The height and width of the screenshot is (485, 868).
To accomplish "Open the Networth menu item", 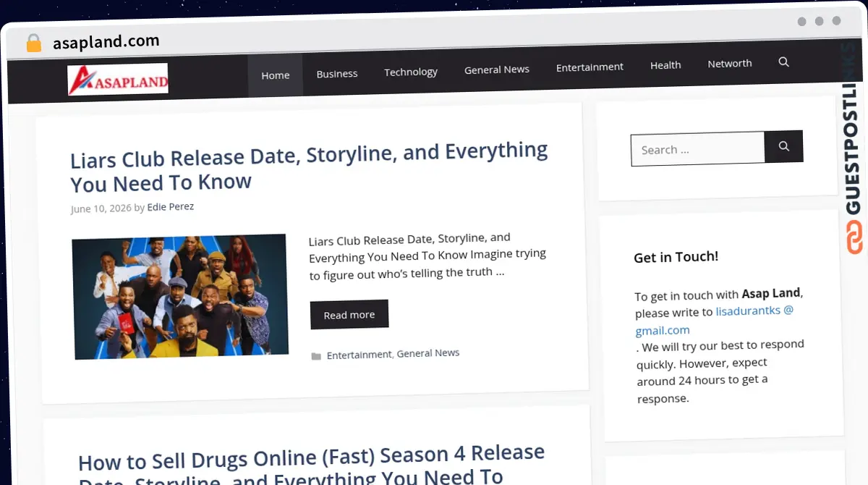I will click(x=730, y=64).
